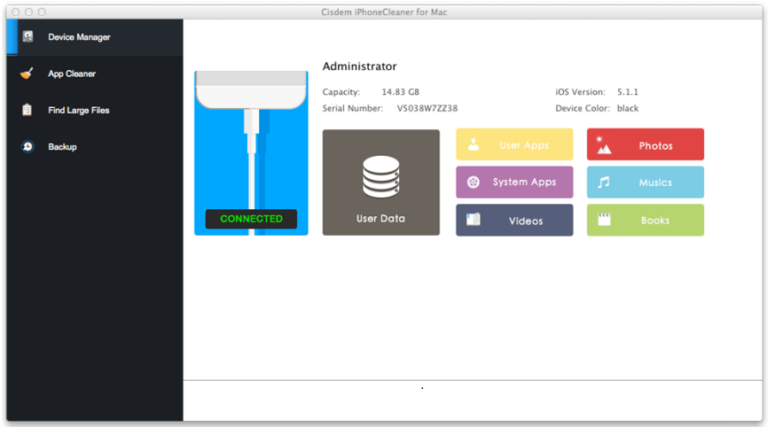This screenshot has height=427, width=768.
Task: Click the person icon on User Apps
Action: click(x=473, y=145)
